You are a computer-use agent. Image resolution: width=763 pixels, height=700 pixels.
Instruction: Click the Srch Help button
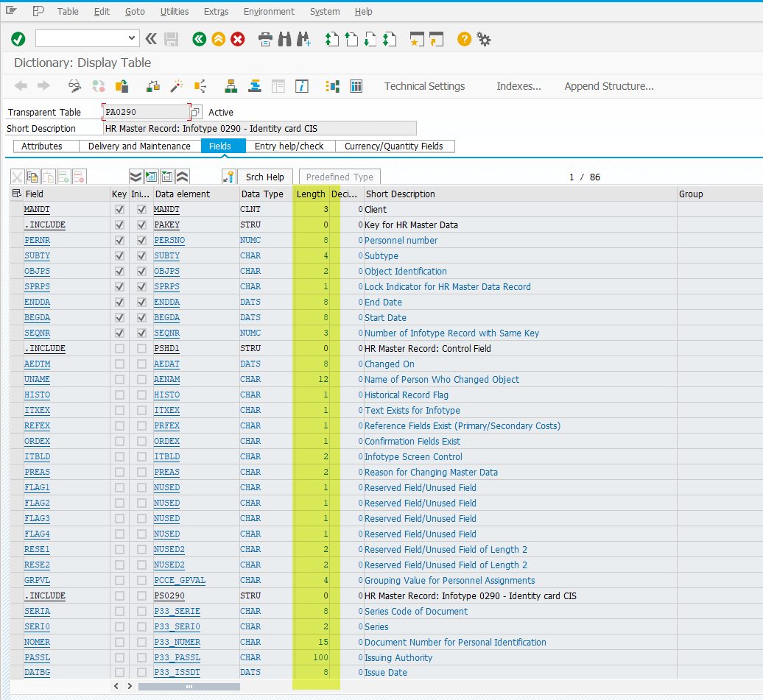pos(264,177)
